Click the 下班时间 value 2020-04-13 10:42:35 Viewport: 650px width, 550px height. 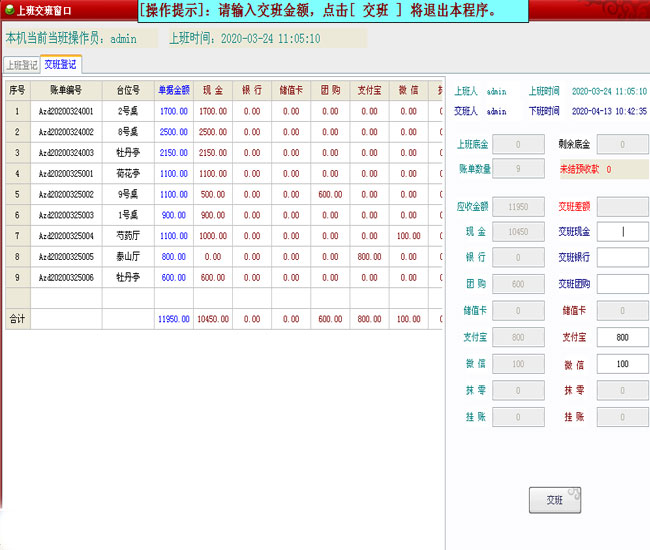pos(609,111)
